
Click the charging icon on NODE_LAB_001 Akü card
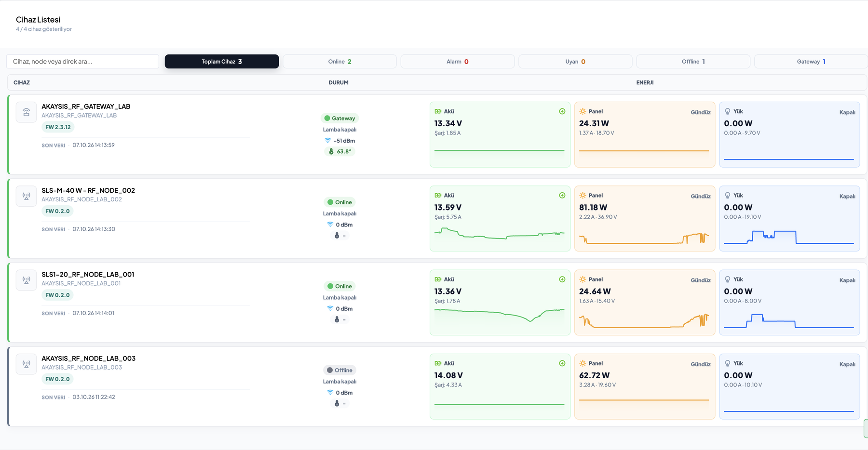click(x=562, y=279)
